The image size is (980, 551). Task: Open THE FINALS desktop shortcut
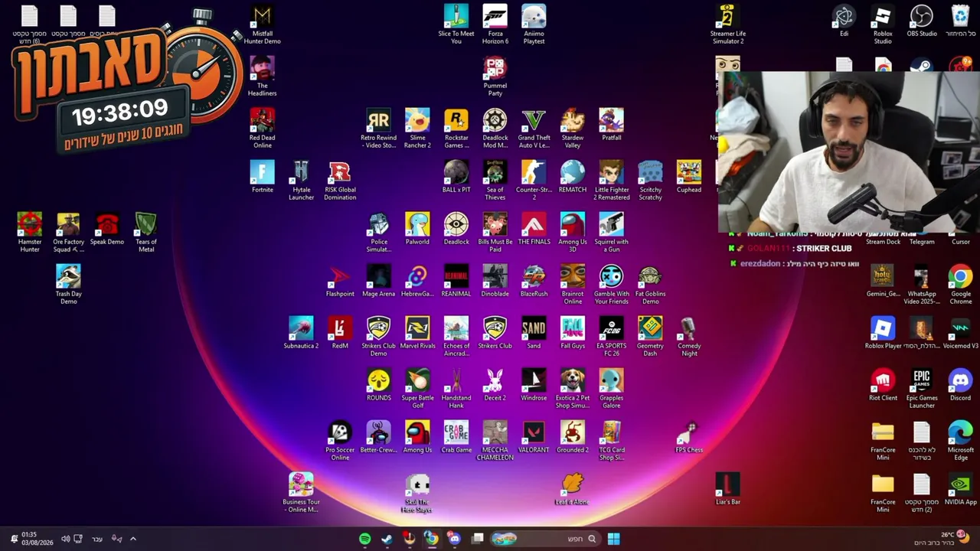tap(534, 230)
